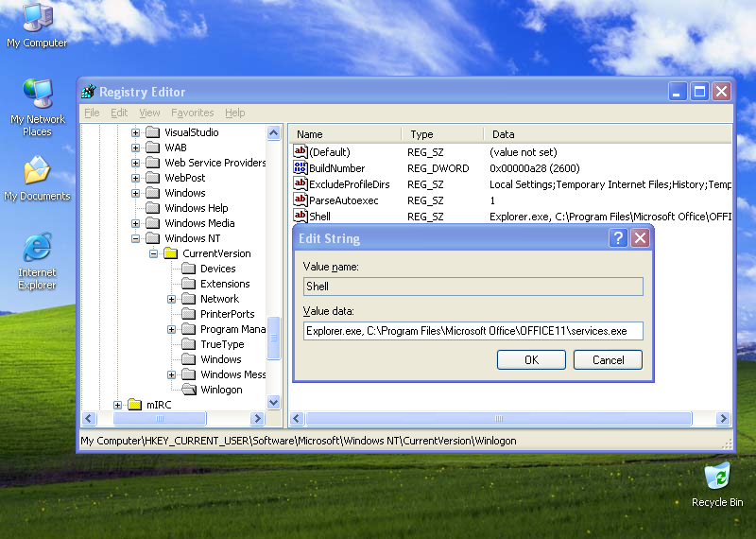Click the tree pane scroll left arrow
The image size is (756, 539).
click(x=89, y=418)
